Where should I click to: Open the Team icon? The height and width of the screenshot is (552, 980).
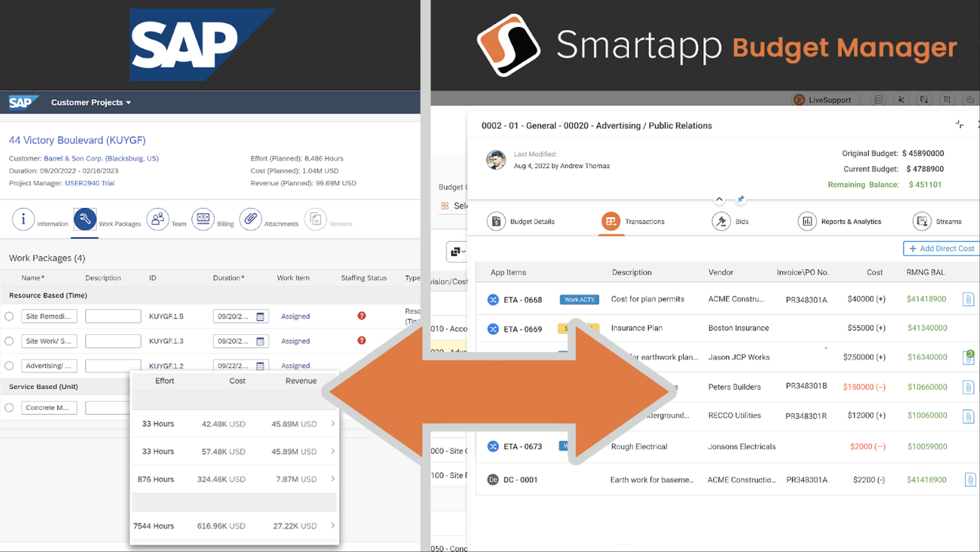pos(157,219)
